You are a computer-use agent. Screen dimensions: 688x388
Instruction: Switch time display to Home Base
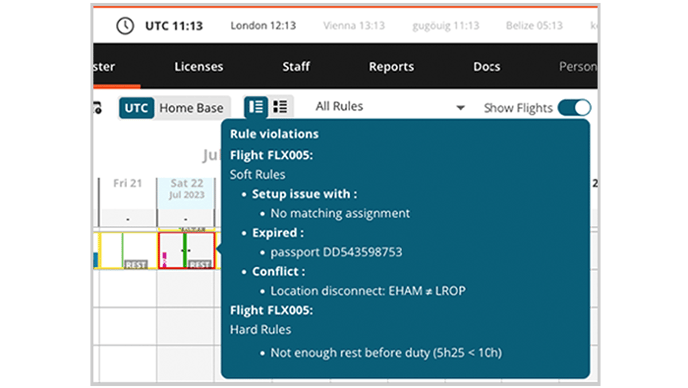click(191, 108)
